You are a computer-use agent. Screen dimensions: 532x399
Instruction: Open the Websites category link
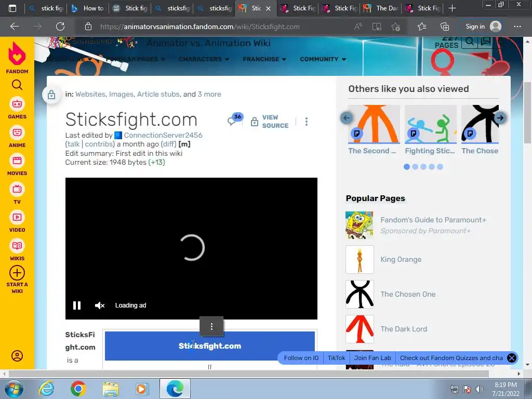coord(90,94)
